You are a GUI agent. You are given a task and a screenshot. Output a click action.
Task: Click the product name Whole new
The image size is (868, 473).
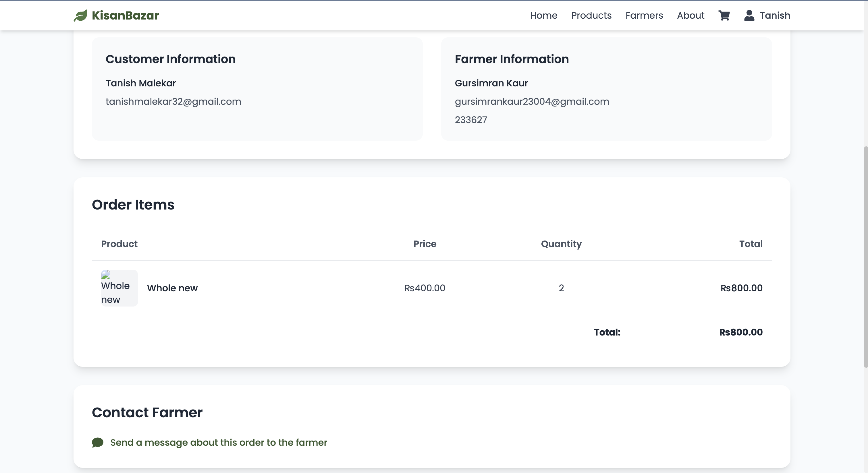[x=172, y=288]
